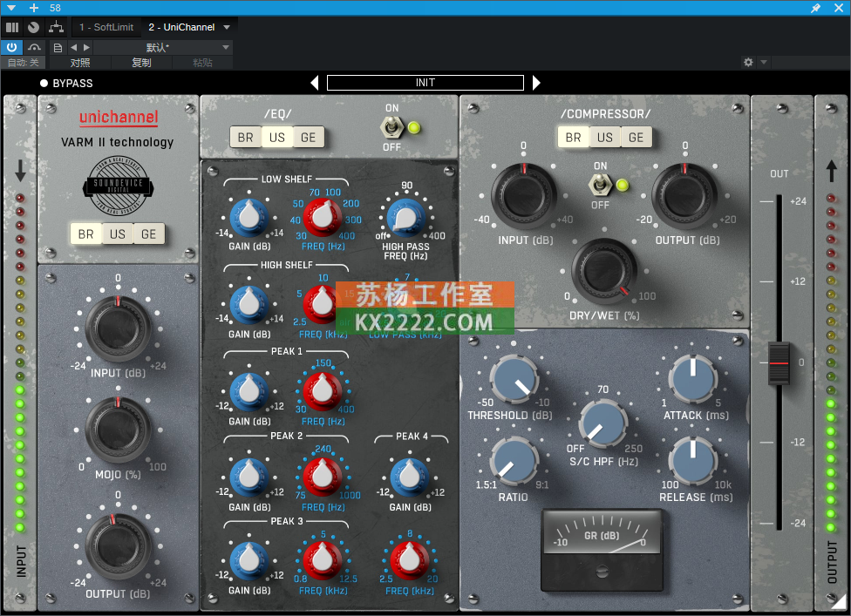Click the Peak 3 FREQ red knob

pyautogui.click(x=323, y=561)
